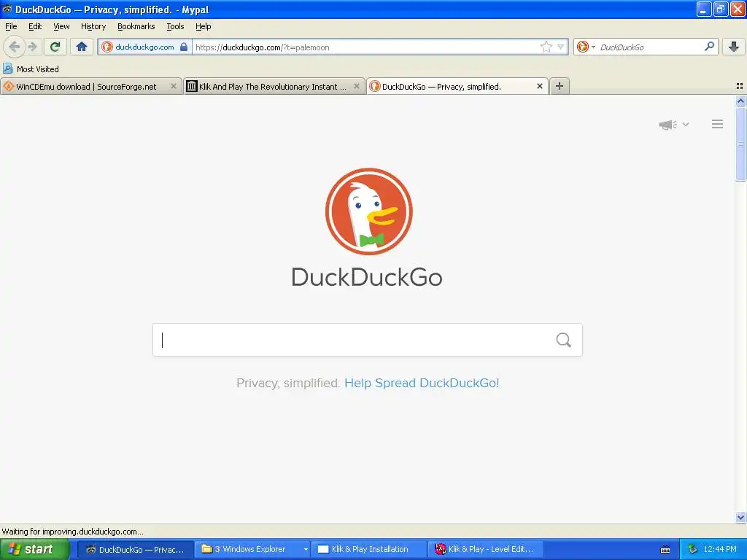Switch to the WinCDEmu download SourceForge tab
The width and height of the screenshot is (747, 560).
coord(87,87)
